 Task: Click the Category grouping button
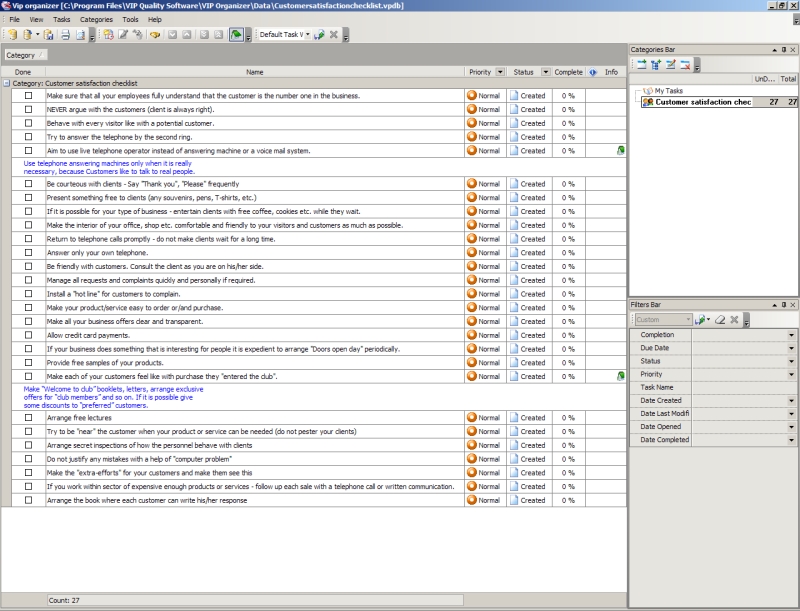click(x=26, y=55)
